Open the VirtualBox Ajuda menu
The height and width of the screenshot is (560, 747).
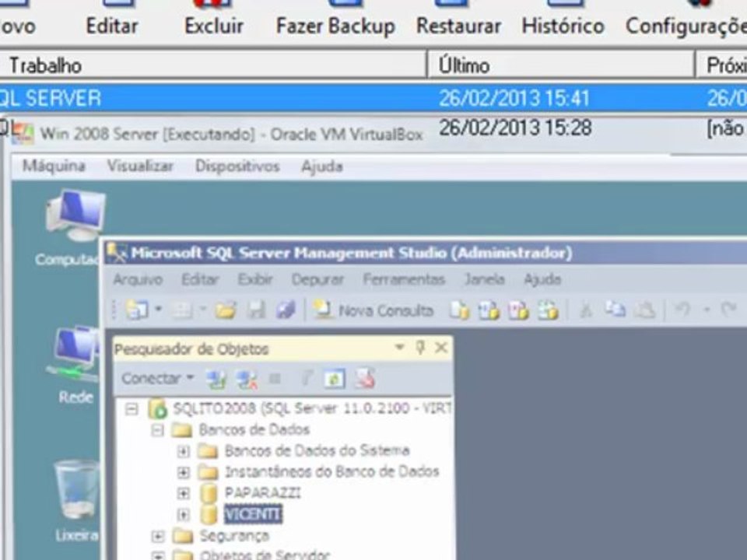(x=322, y=166)
